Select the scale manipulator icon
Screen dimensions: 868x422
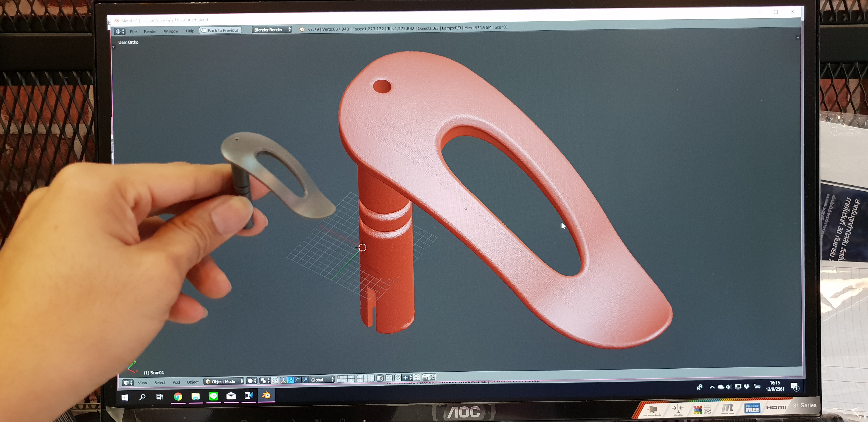pyautogui.click(x=305, y=380)
